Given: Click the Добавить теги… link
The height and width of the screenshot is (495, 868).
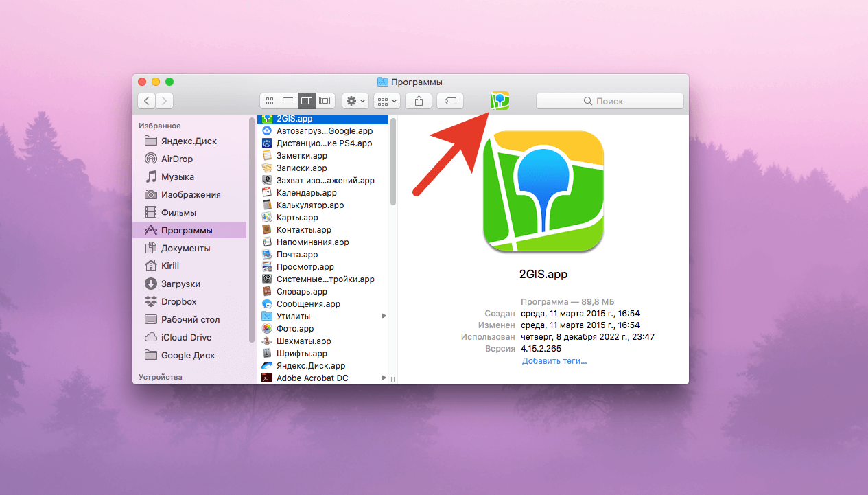Looking at the screenshot, I should pos(554,360).
